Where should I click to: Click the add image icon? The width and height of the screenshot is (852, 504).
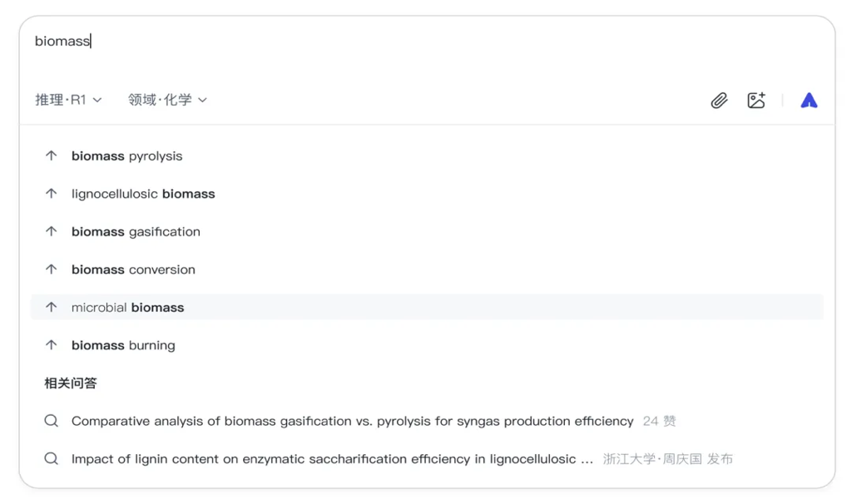(756, 101)
